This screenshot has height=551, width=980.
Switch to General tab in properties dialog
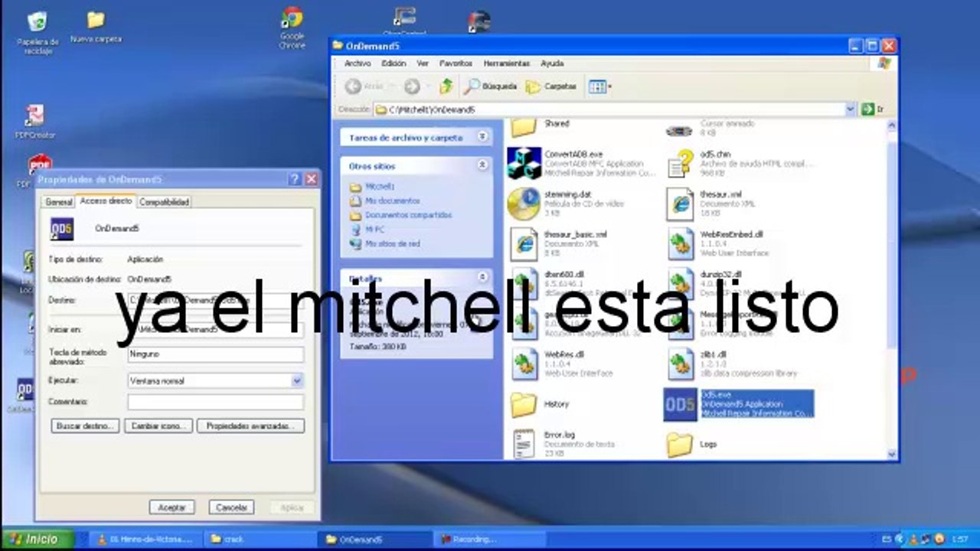58,202
